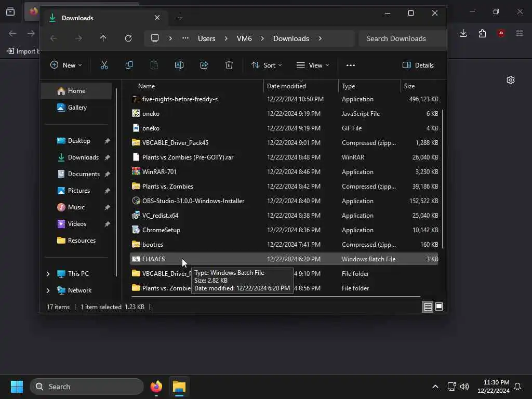532x399 pixels.
Task: Click the chevron after Users in path
Action: 226,38
